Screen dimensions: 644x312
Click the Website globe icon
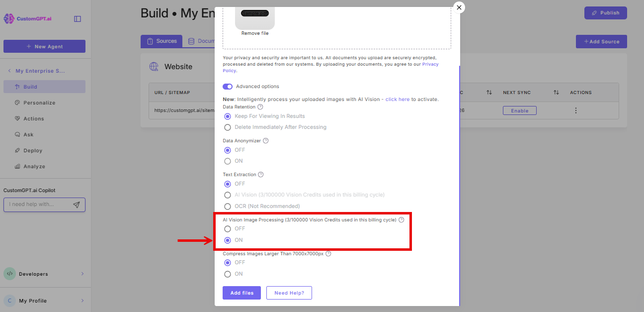pyautogui.click(x=154, y=67)
